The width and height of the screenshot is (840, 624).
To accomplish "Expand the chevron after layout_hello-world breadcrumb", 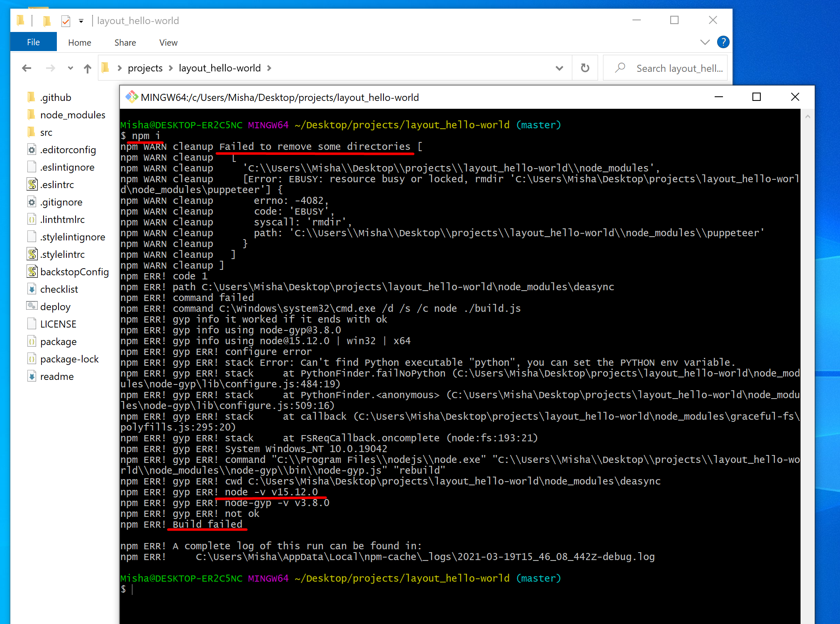I will pyautogui.click(x=269, y=68).
